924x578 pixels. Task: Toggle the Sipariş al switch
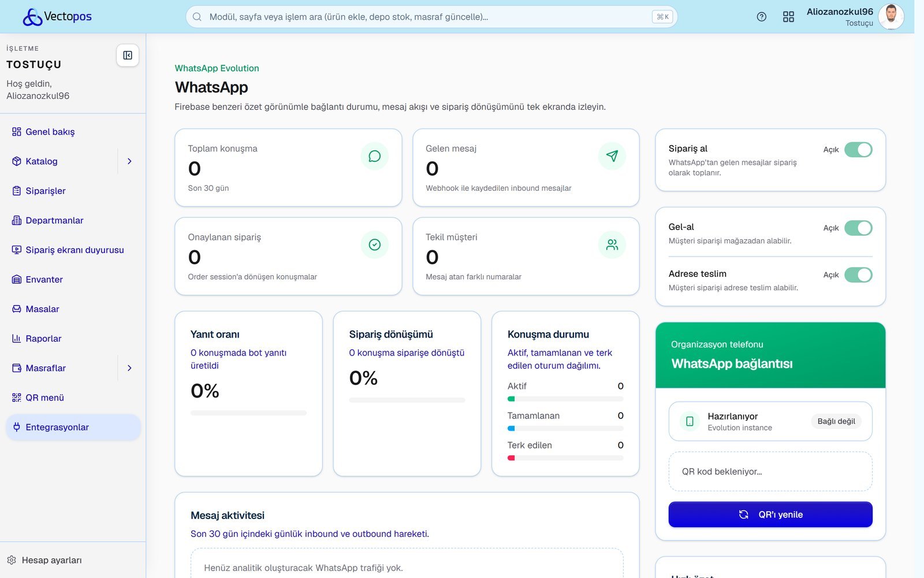(x=858, y=150)
